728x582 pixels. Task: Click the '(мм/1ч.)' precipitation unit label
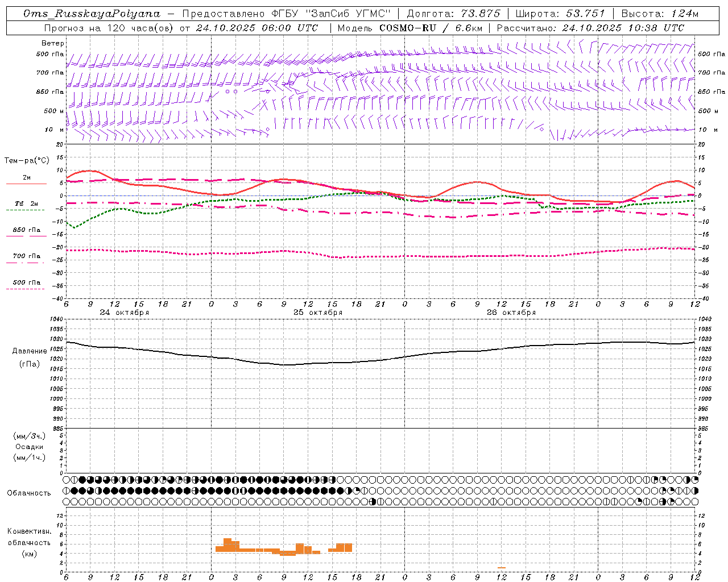pos(30,458)
